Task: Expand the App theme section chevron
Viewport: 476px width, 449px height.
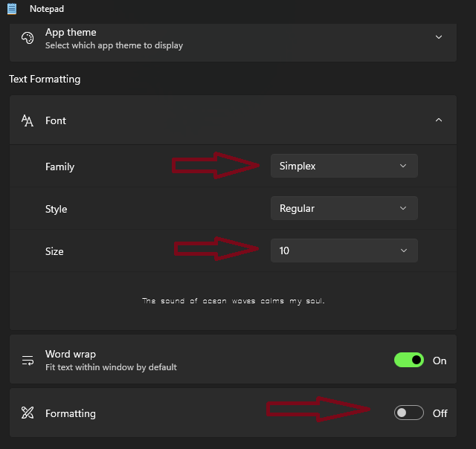Action: pos(439,37)
